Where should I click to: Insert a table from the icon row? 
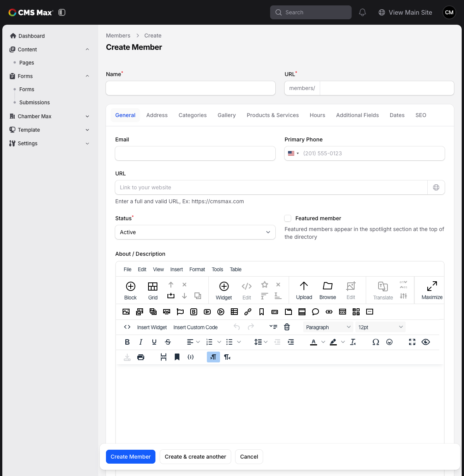(x=234, y=312)
